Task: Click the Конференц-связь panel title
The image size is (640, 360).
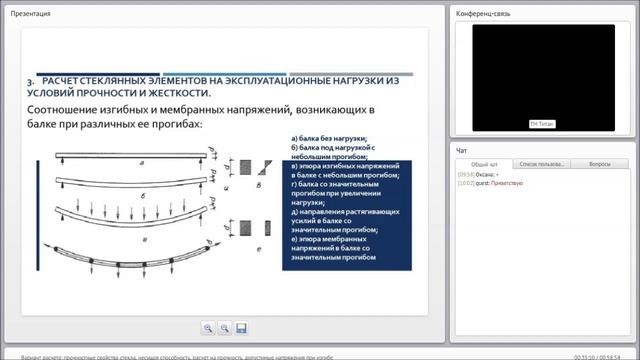Action: pyautogui.click(x=483, y=13)
